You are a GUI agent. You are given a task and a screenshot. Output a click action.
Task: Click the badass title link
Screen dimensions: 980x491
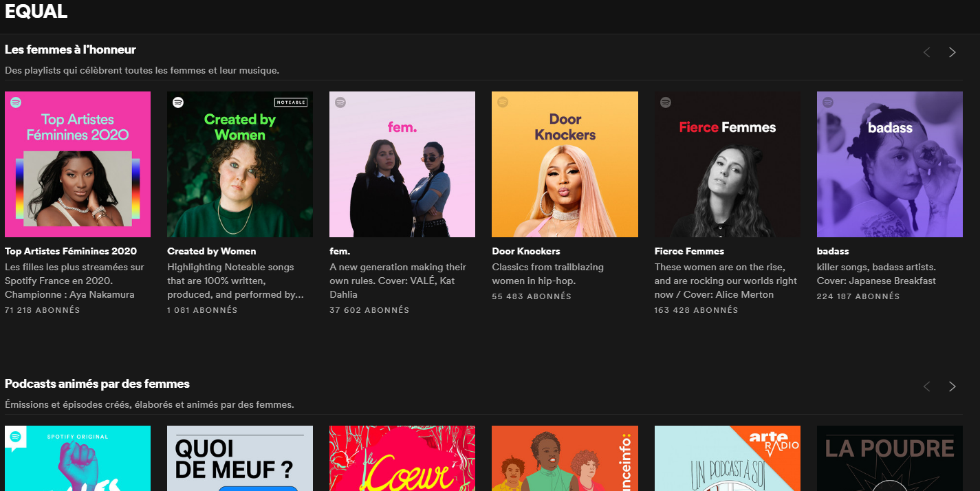[x=833, y=251]
